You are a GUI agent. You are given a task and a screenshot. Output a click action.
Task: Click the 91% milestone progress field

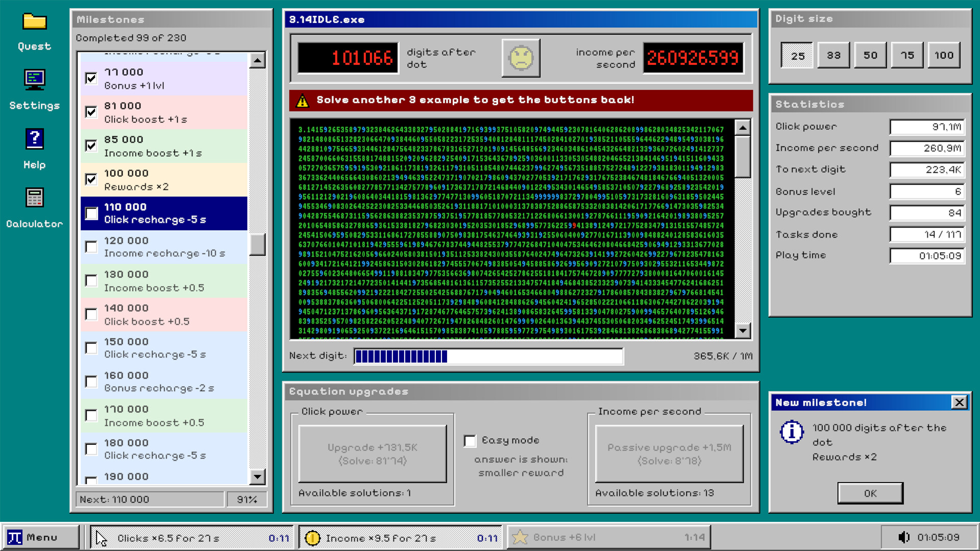click(x=247, y=499)
